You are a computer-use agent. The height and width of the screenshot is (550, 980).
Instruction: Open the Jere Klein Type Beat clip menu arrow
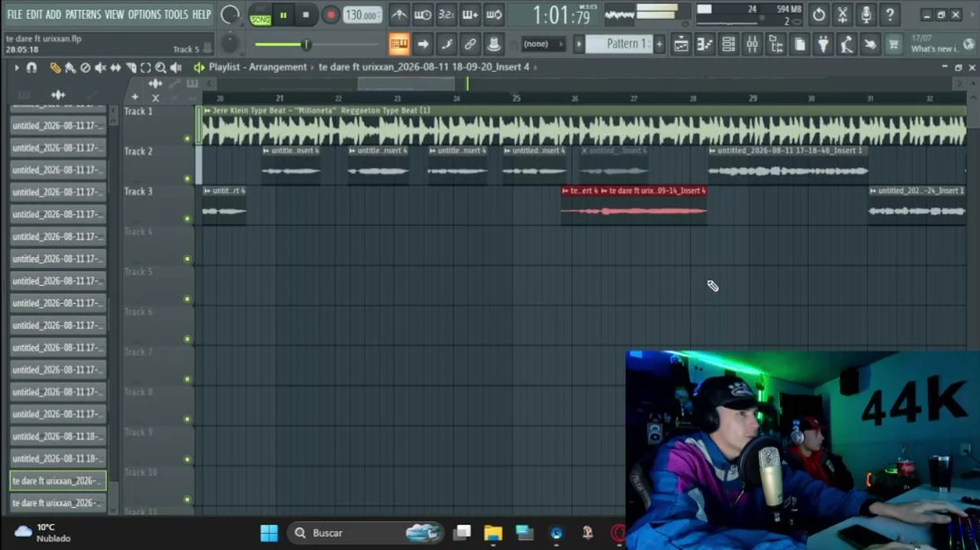207,111
